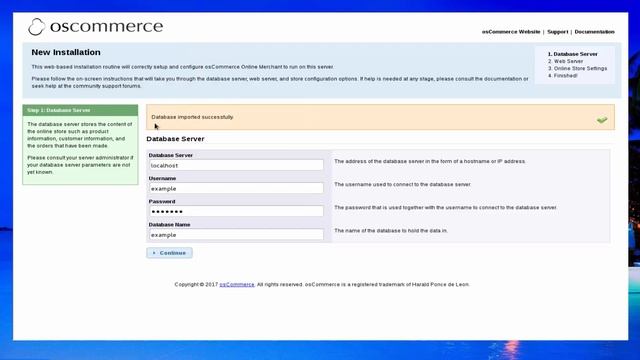
Task: Click the hostname or IP address description
Action: click(430, 161)
